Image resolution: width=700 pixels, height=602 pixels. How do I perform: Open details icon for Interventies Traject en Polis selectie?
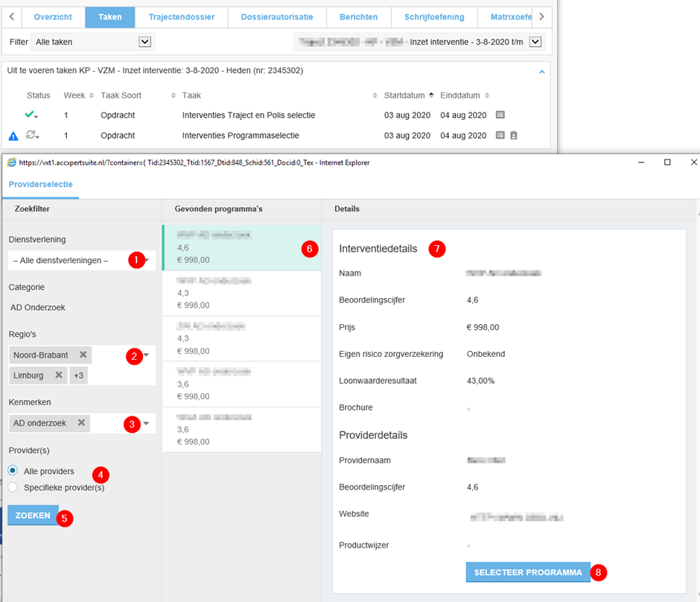coord(500,115)
